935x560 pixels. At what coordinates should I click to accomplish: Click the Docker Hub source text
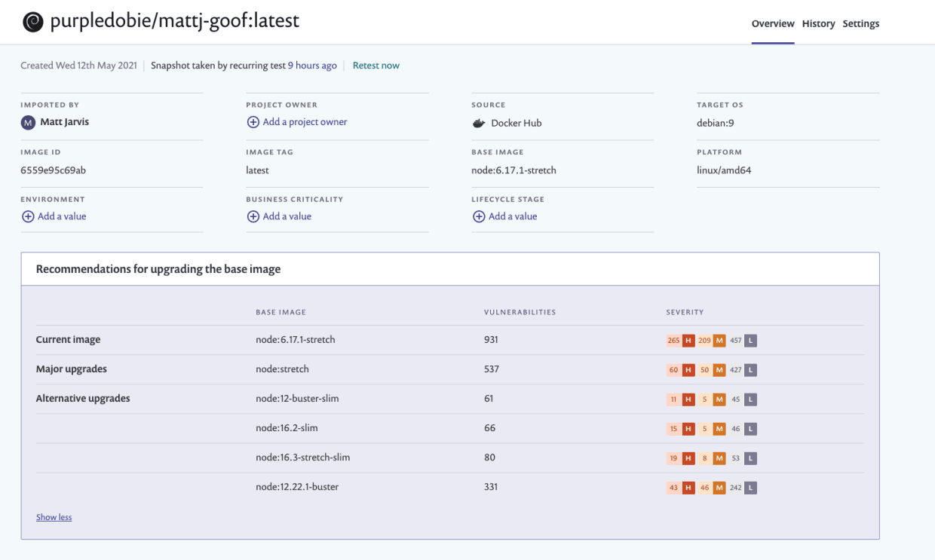(517, 123)
